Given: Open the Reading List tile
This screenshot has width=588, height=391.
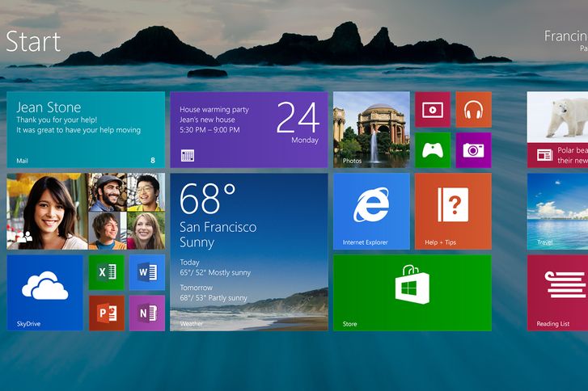Looking at the screenshot, I should [x=558, y=292].
